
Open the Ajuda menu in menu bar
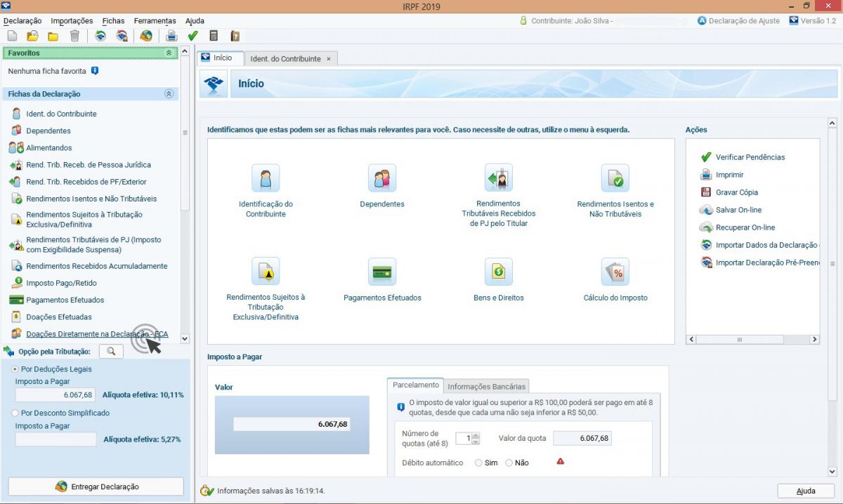tap(195, 21)
